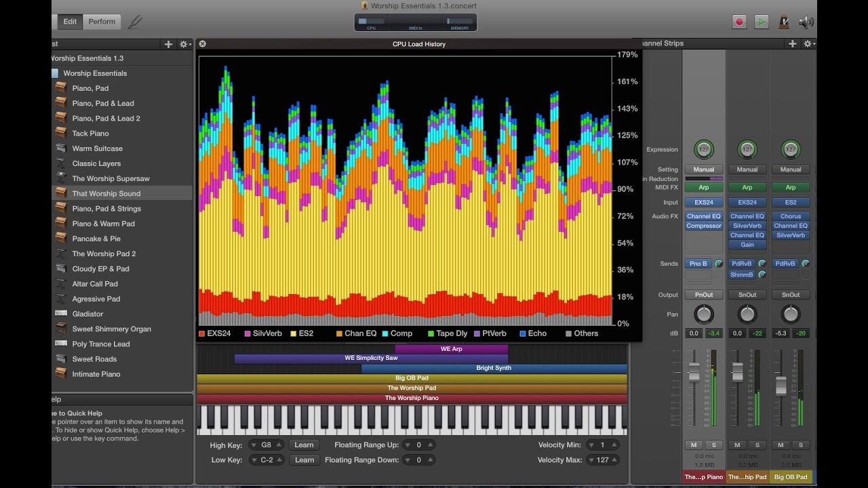The height and width of the screenshot is (488, 868).
Task: Open the Chorus effect slot
Action: 791,216
